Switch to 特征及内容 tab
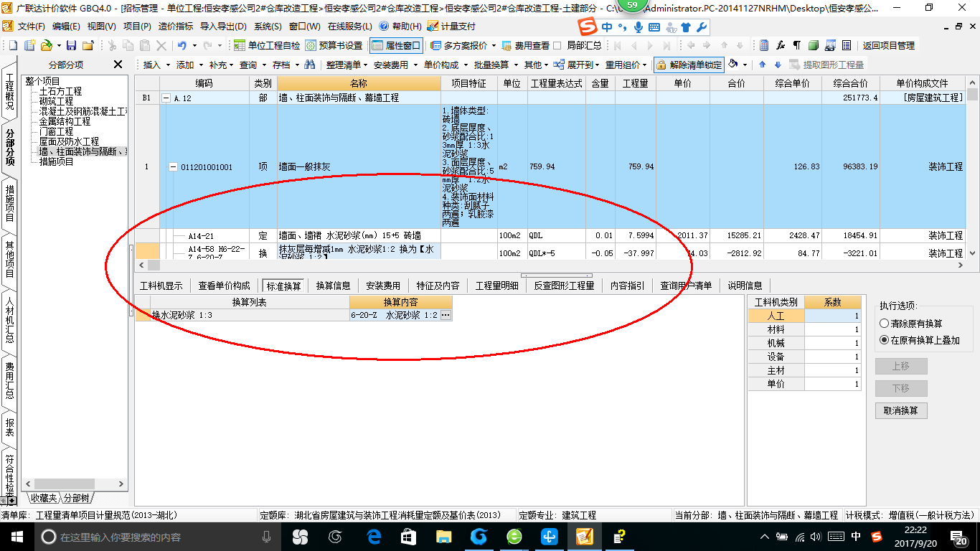The height and width of the screenshot is (551, 980). click(438, 286)
